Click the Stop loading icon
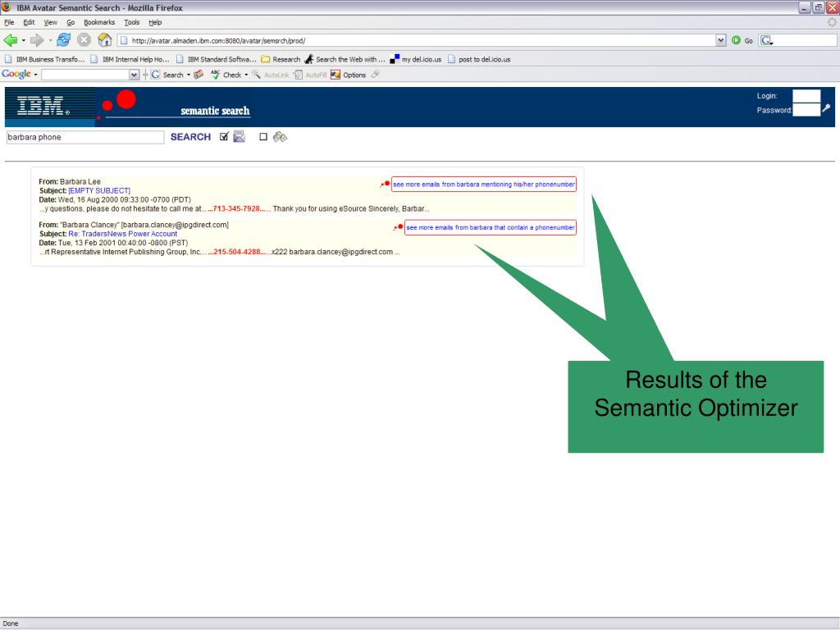 (84, 39)
